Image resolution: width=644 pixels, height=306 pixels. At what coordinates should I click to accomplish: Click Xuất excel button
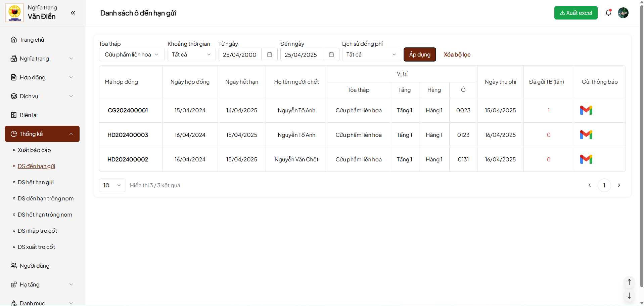click(576, 13)
